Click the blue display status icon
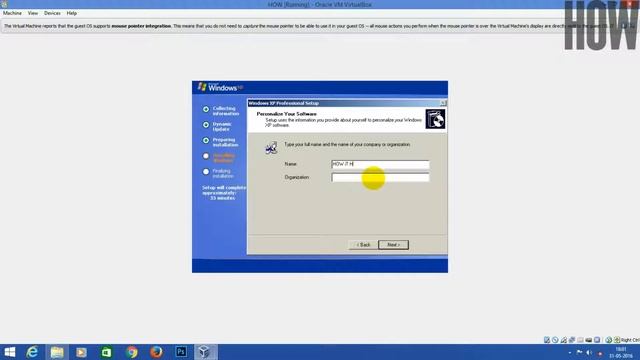 (597, 340)
